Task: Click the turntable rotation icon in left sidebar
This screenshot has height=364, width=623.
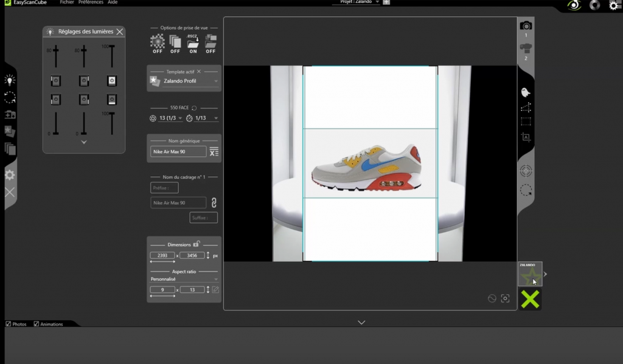Action: tap(10, 97)
